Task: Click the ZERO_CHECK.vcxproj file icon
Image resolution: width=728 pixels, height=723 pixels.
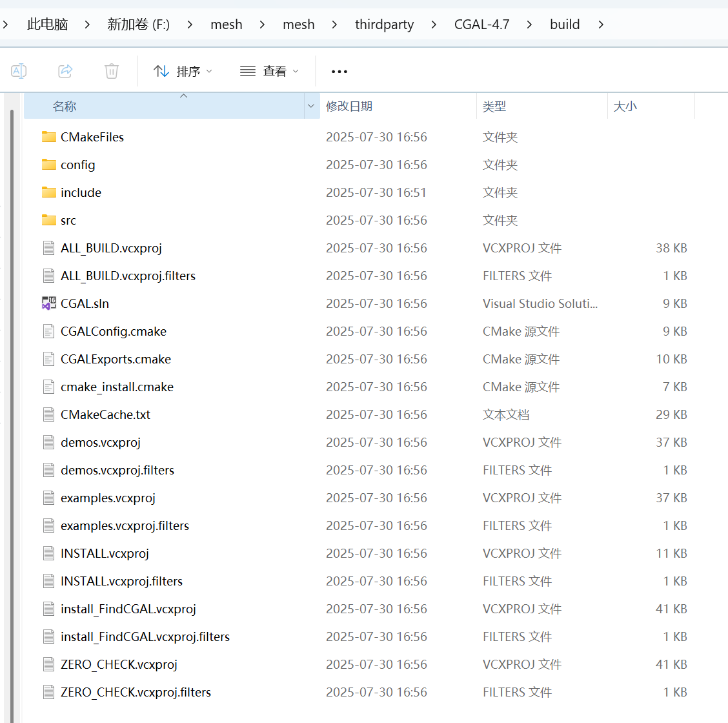Action: (x=49, y=664)
